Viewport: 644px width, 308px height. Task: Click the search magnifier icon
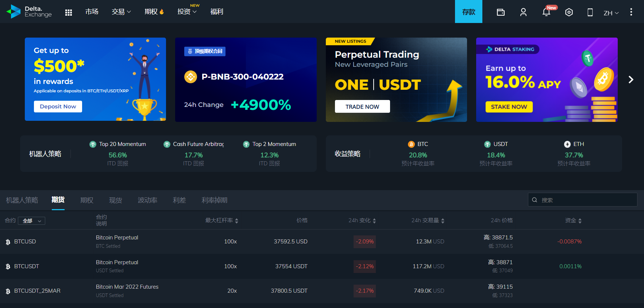535,200
